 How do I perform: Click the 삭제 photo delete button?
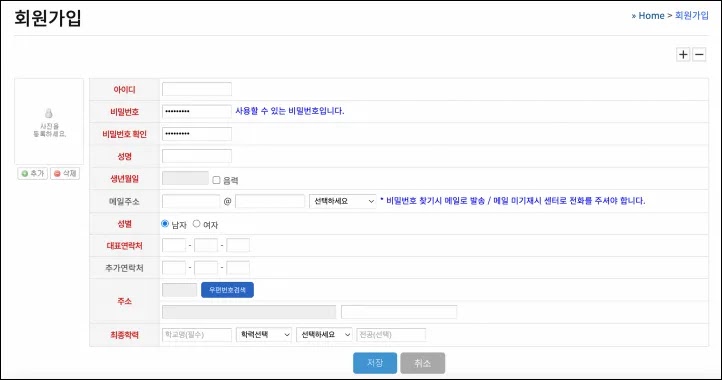point(65,174)
